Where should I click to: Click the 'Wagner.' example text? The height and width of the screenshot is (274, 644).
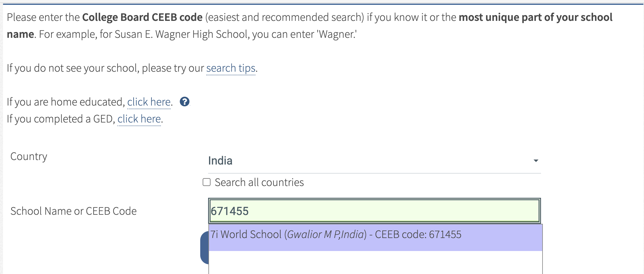point(337,34)
